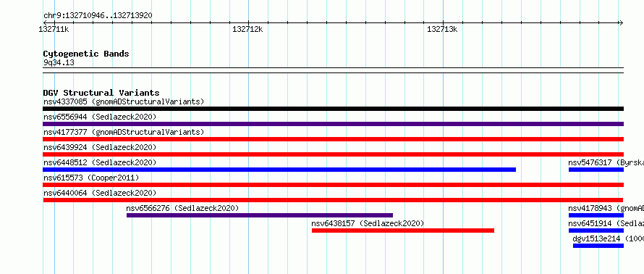Open nsv4337085 (gnomADStructuralVariants) label
This screenshot has width=644, height=274.
(x=124, y=101)
